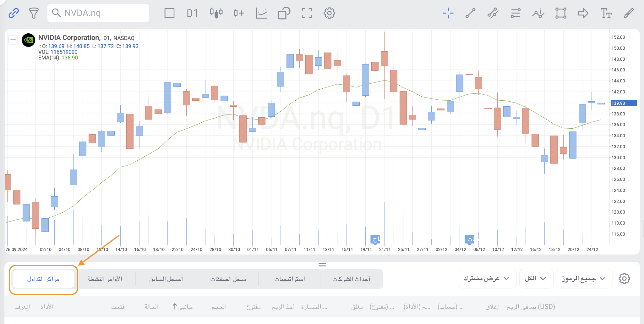Open the indicators chart icon

point(261,13)
